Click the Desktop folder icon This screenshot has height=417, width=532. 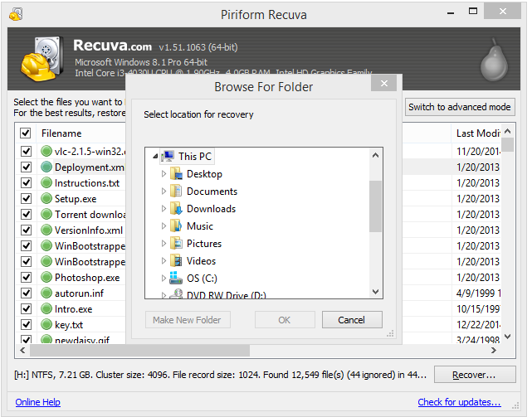click(x=176, y=173)
